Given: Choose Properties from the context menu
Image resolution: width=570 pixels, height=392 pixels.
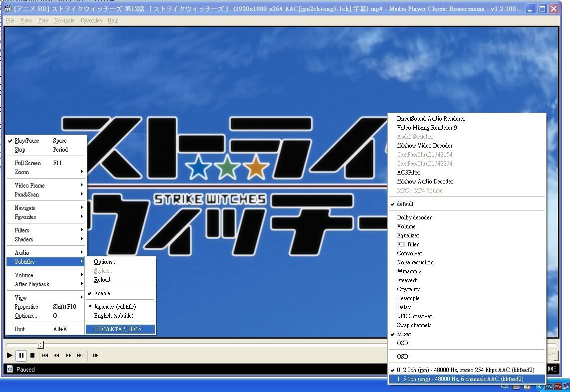Looking at the screenshot, I should 46,307.
